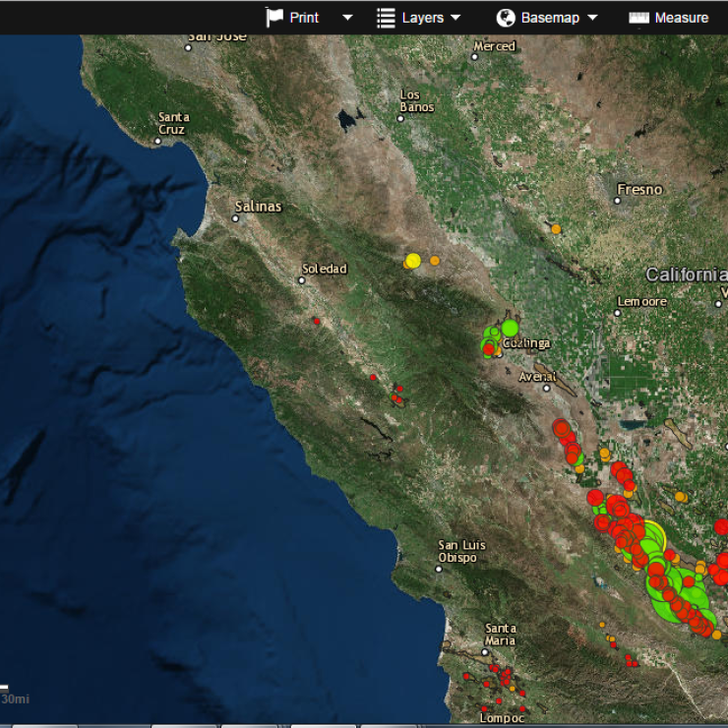
Task: Click the Layers text label
Action: pyautogui.click(x=422, y=18)
